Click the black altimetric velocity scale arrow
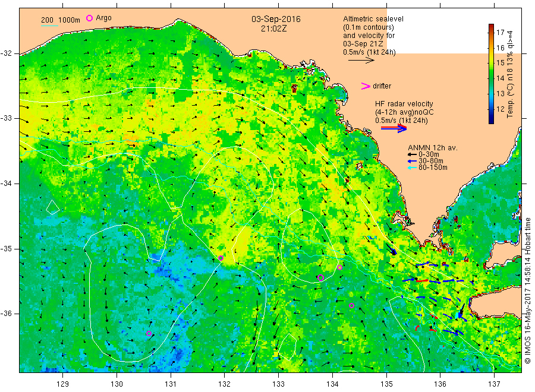 [361, 61]
